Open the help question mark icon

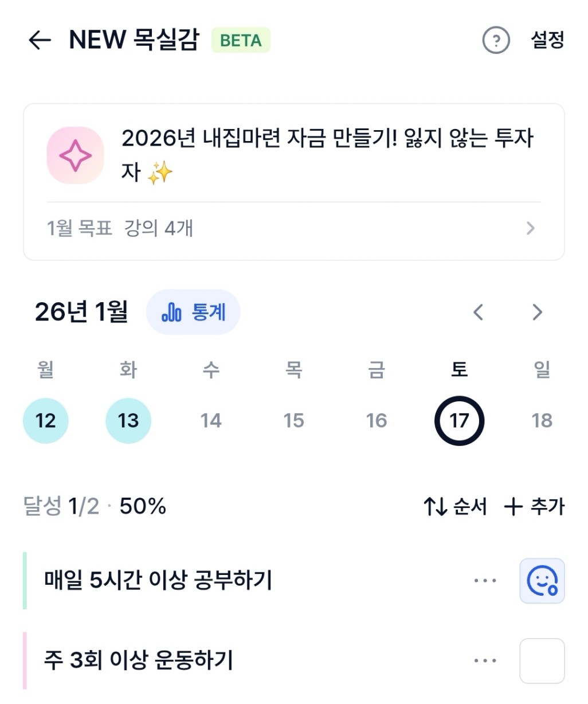tap(496, 41)
